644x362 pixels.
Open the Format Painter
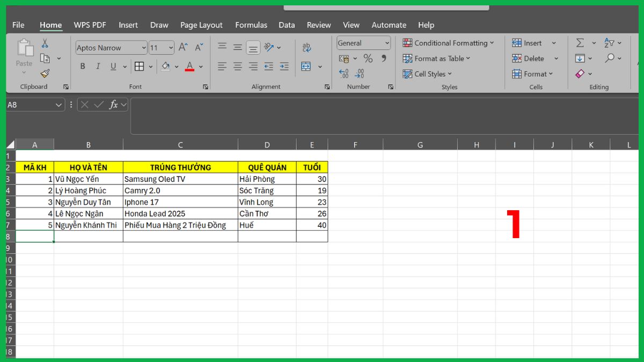pyautogui.click(x=46, y=75)
